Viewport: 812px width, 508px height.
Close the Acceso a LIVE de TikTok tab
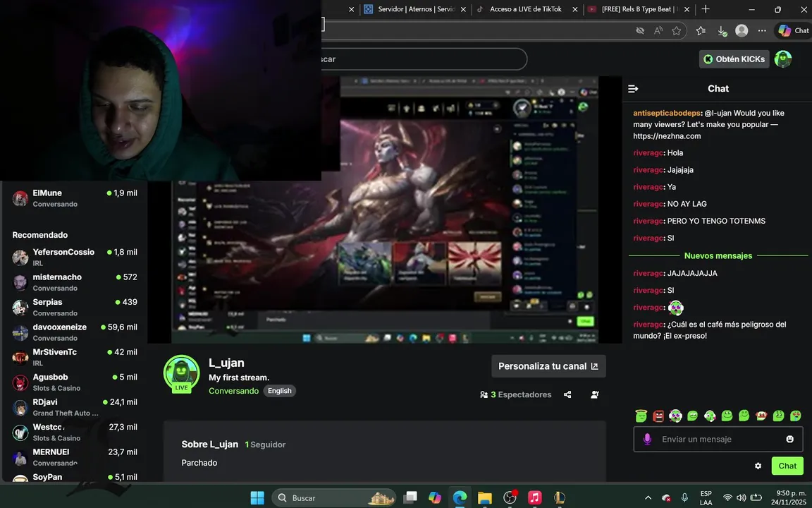pyautogui.click(x=575, y=9)
